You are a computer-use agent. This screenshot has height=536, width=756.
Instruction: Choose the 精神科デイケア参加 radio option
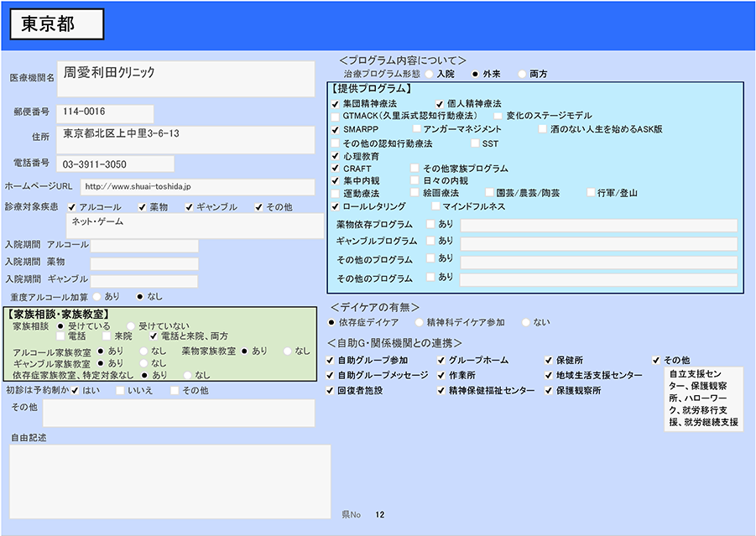point(417,322)
